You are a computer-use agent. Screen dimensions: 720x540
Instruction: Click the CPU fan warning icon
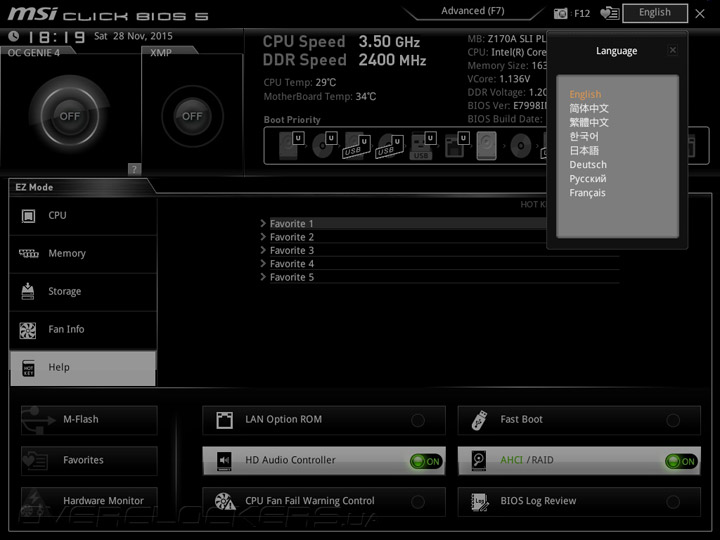(x=225, y=501)
